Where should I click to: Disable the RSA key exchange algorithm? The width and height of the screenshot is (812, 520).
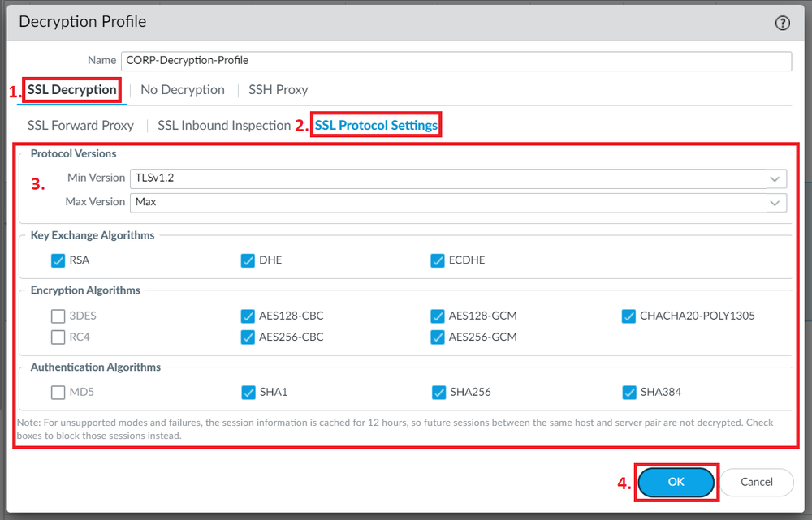pyautogui.click(x=58, y=260)
